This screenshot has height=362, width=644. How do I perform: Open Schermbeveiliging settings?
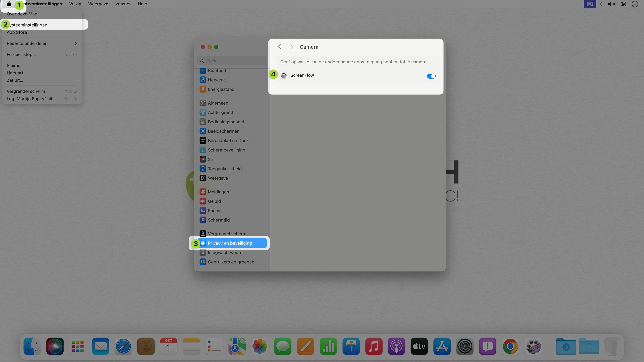click(x=232, y=150)
